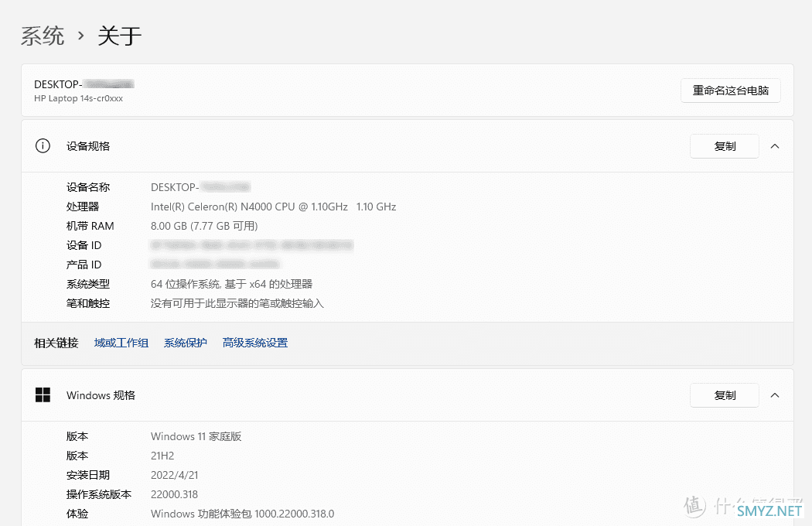
Task: Select the Intel(R) Celeron(R) N4000 processor value
Action: [274, 207]
